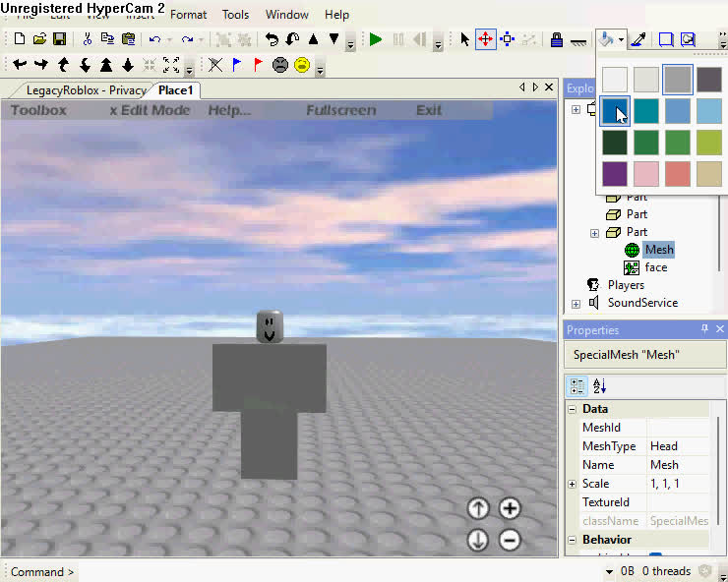Undo the last action

155,39
